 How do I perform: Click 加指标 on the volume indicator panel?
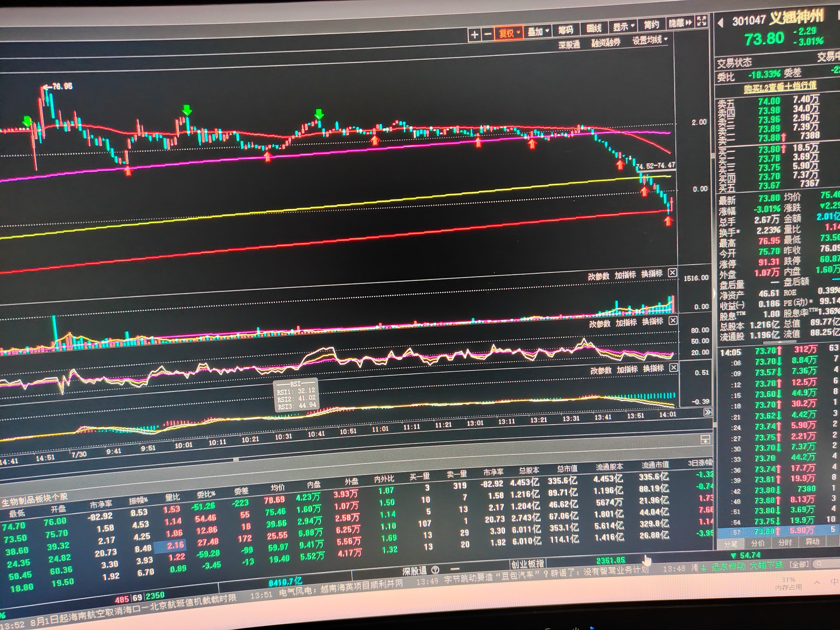625,275
